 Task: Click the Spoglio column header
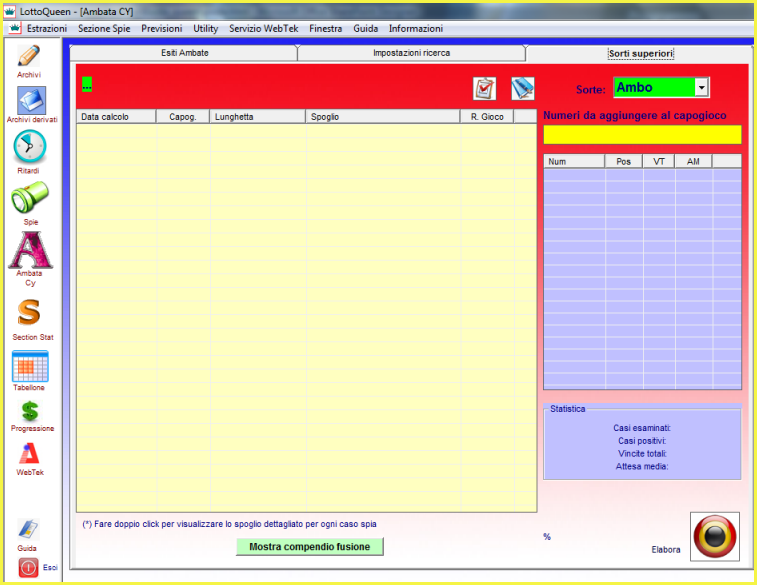click(383, 117)
